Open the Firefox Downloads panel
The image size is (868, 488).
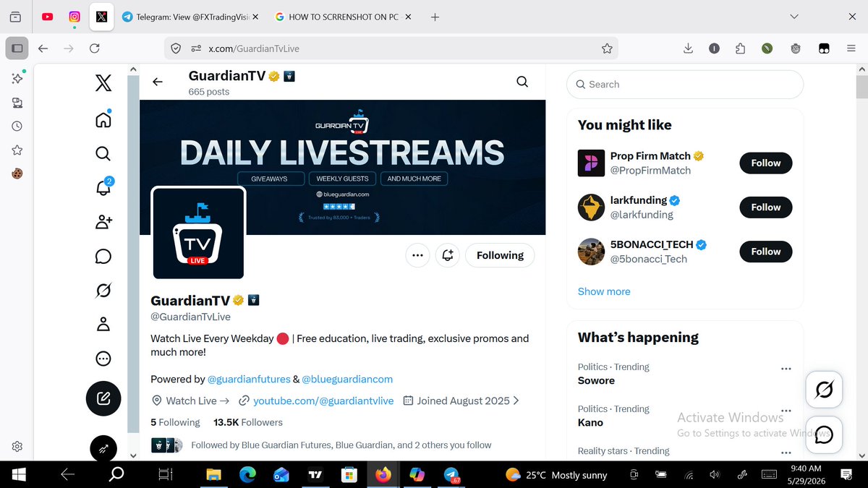(688, 48)
